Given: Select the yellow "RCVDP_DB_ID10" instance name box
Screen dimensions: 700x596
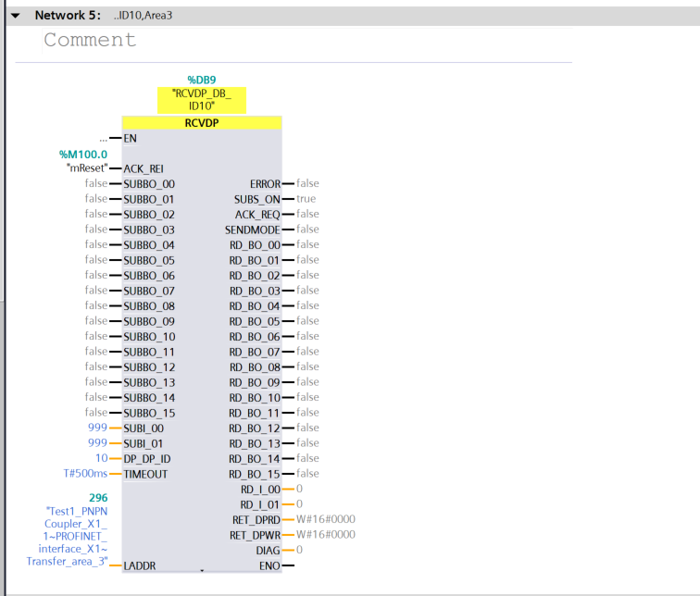Looking at the screenshot, I should [202, 100].
